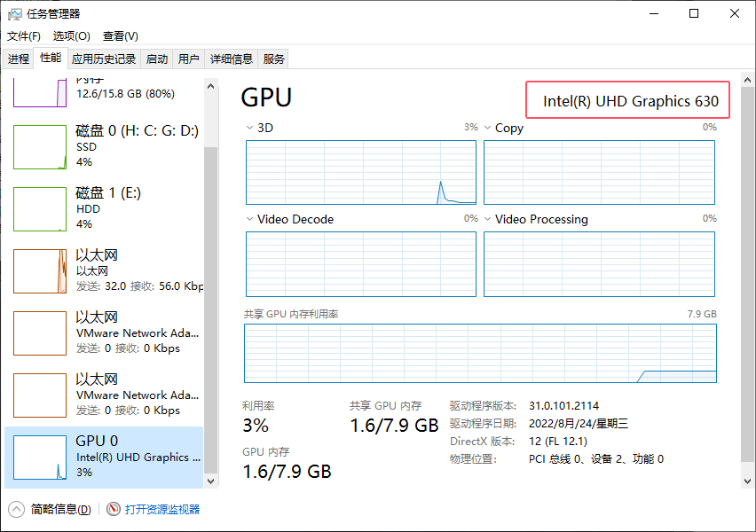Select the GPU 0 mini graph thumbnail
The image size is (756, 532).
point(40,458)
